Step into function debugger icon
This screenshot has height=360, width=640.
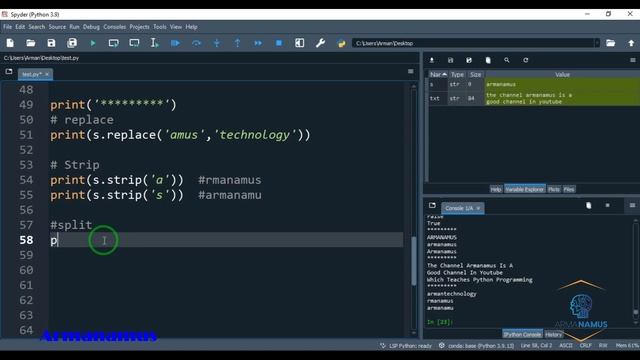(x=217, y=43)
